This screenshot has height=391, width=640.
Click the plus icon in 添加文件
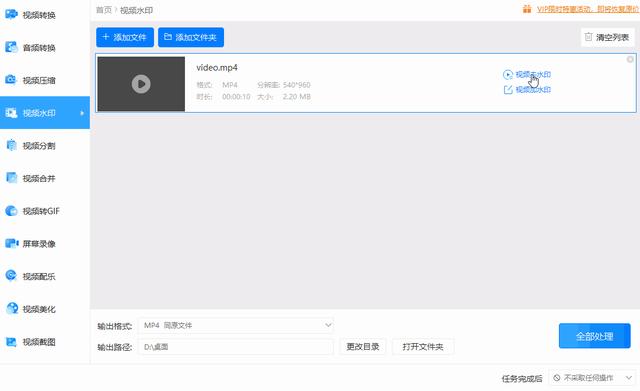coord(106,37)
